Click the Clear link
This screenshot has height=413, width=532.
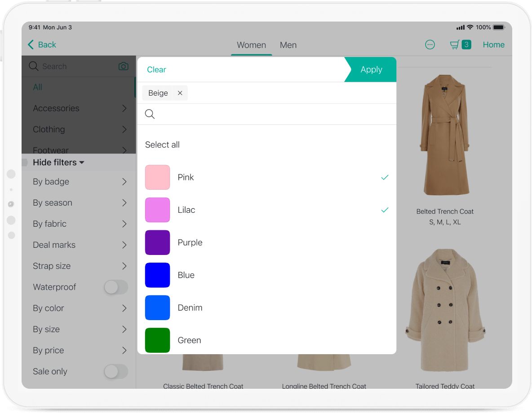click(x=156, y=70)
